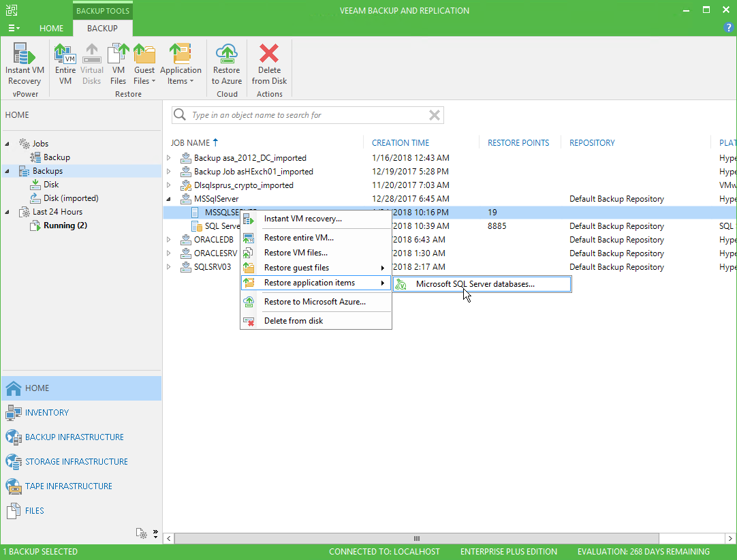The image size is (737, 560).
Task: Sort by the CREATION TIME column header
Action: 401,142
